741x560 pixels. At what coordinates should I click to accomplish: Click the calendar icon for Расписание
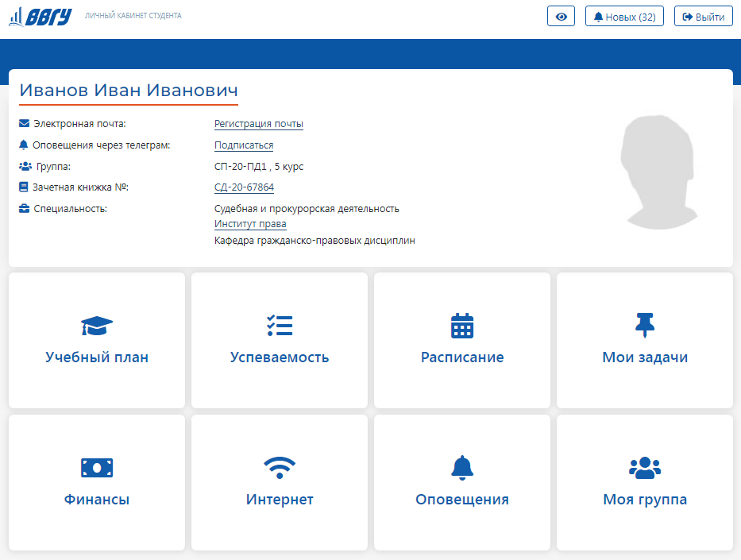point(462,326)
